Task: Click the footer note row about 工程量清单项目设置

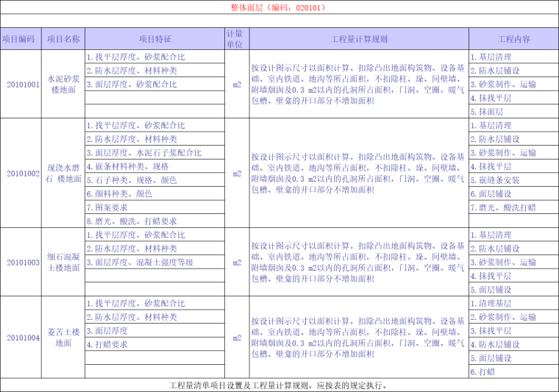Action: click(x=279, y=385)
